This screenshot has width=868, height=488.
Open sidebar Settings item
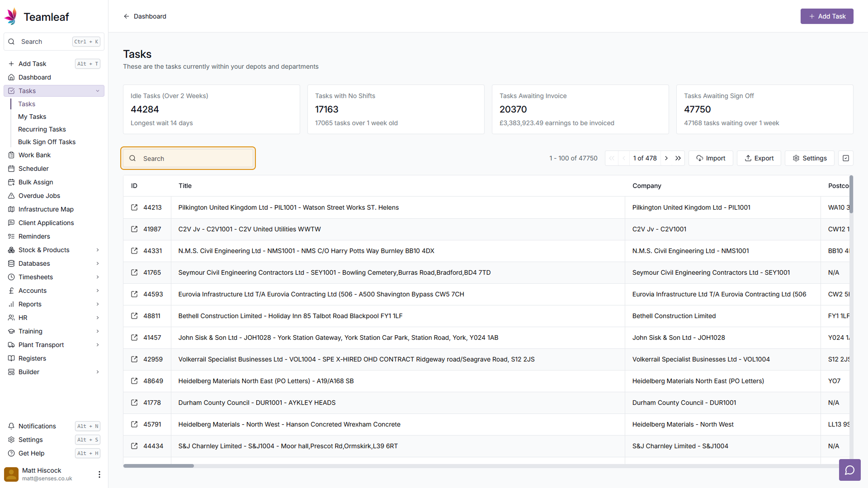click(x=54, y=440)
